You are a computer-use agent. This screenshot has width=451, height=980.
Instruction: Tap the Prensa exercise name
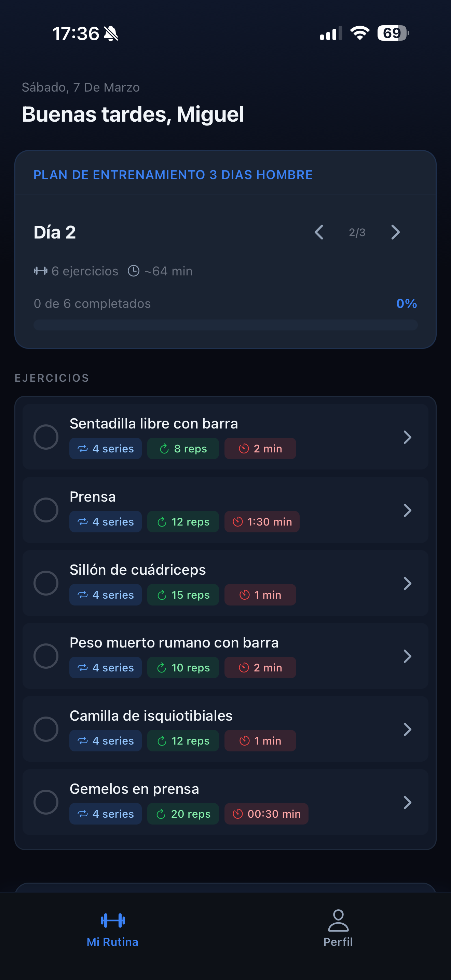[x=93, y=497]
